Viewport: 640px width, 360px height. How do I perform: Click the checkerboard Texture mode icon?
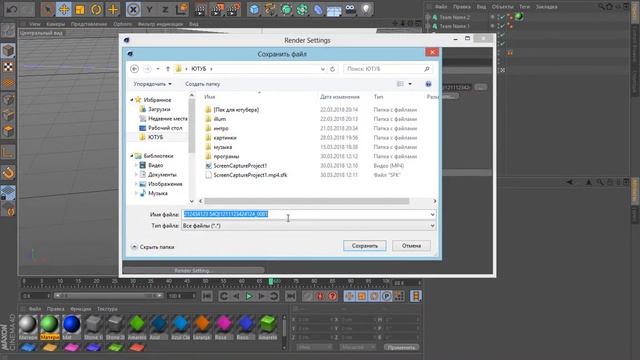[x=8, y=67]
